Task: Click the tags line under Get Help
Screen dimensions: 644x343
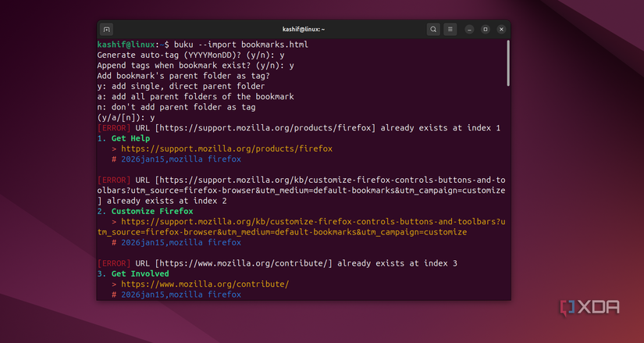Action: tap(176, 159)
